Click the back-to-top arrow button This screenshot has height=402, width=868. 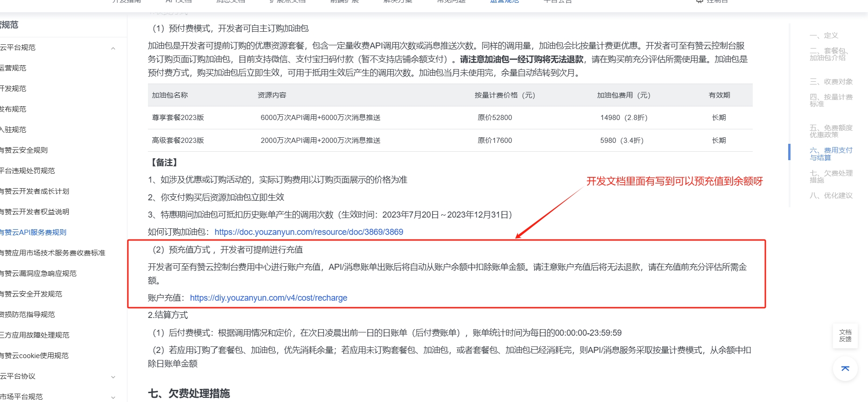845,368
